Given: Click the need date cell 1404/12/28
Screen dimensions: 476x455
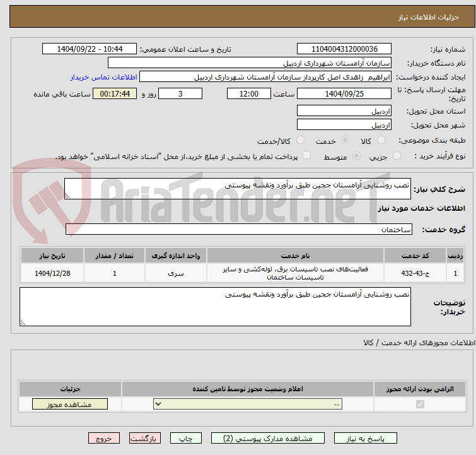Looking at the screenshot, I should coord(52,273).
